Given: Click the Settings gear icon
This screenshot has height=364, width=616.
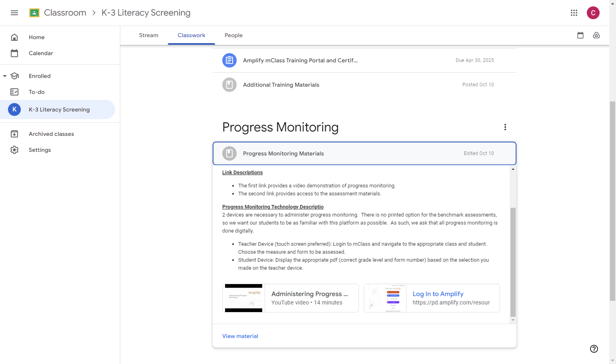Looking at the screenshot, I should pos(14,150).
